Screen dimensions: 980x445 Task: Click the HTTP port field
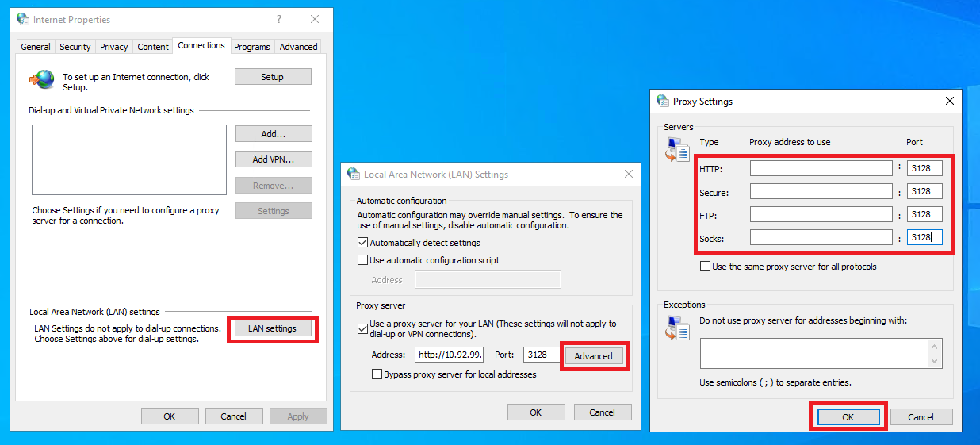point(924,168)
